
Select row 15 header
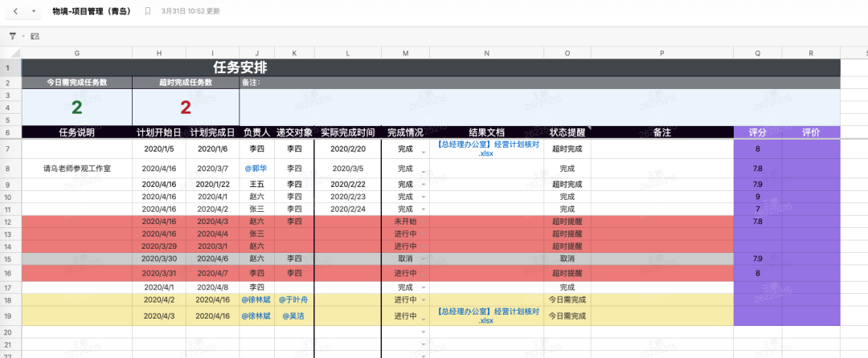tap(10, 258)
